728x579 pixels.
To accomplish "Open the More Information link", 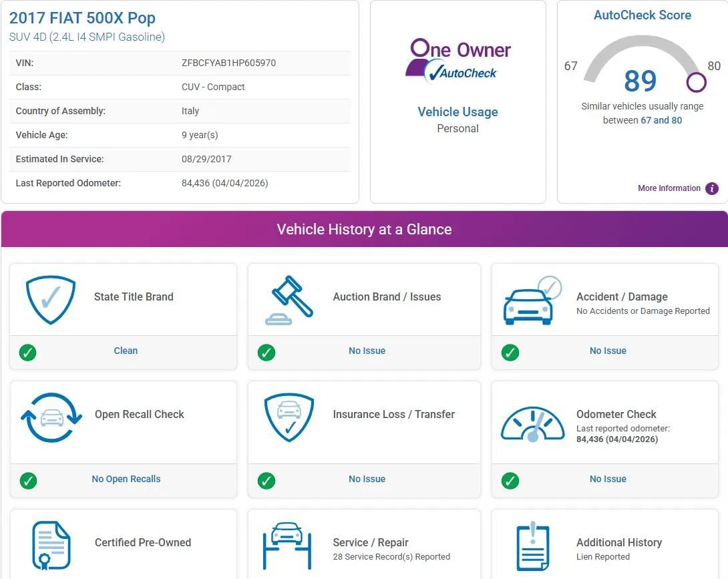I will pos(669,188).
